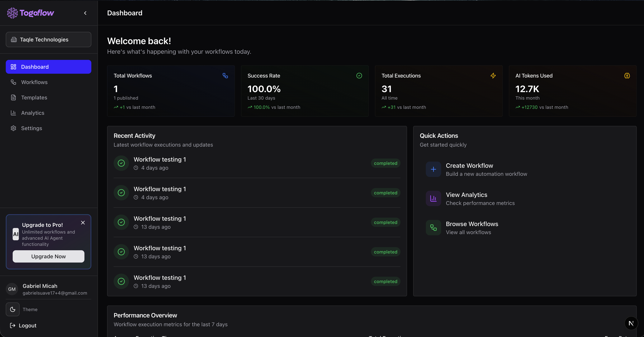
Task: Collapse the sidebar with the back chevron
Action: (85, 13)
